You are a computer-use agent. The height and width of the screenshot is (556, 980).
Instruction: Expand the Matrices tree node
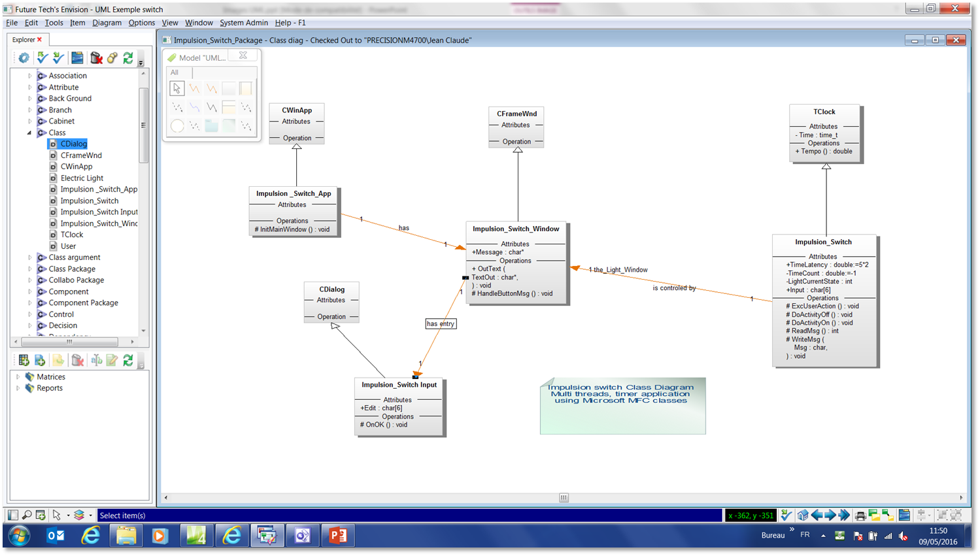(18, 376)
